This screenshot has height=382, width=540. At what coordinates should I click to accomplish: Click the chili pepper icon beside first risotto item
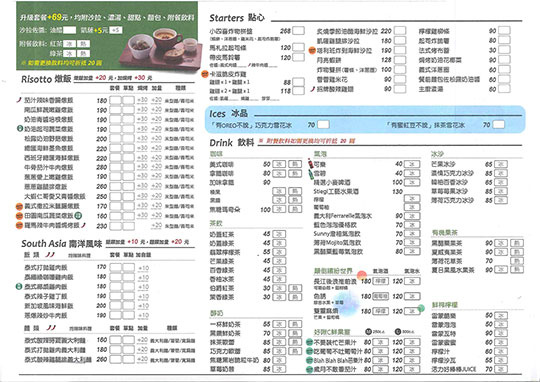point(19,100)
